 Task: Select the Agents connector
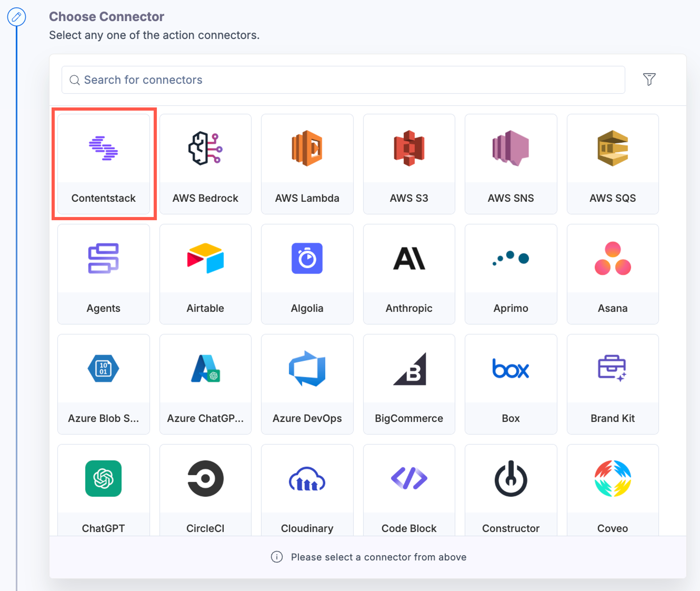point(103,274)
